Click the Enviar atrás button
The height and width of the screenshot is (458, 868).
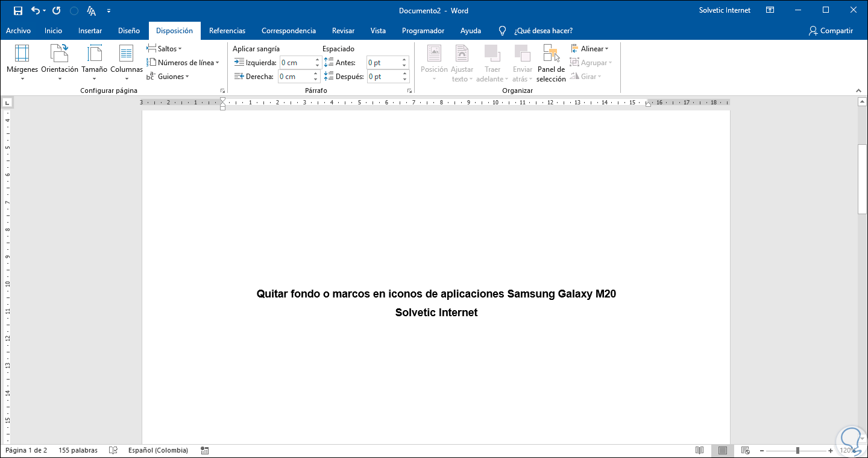coord(522,63)
